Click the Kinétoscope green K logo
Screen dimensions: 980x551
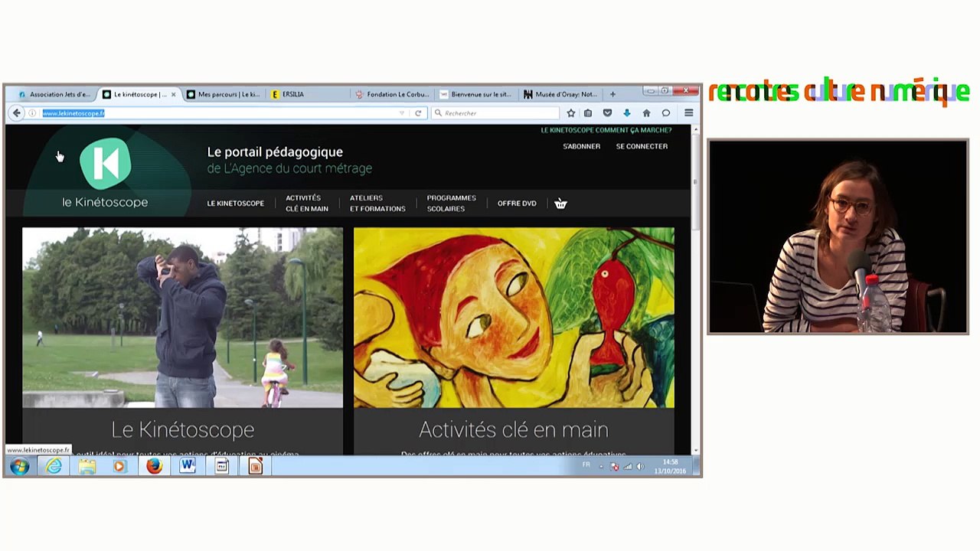pyautogui.click(x=105, y=162)
